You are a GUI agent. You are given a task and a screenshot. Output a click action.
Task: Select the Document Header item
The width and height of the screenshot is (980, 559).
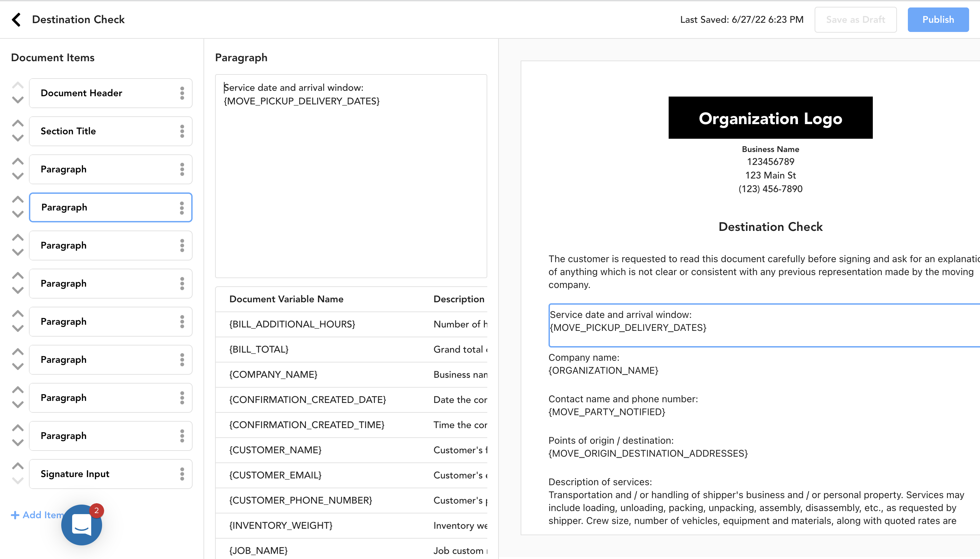pyautogui.click(x=111, y=93)
